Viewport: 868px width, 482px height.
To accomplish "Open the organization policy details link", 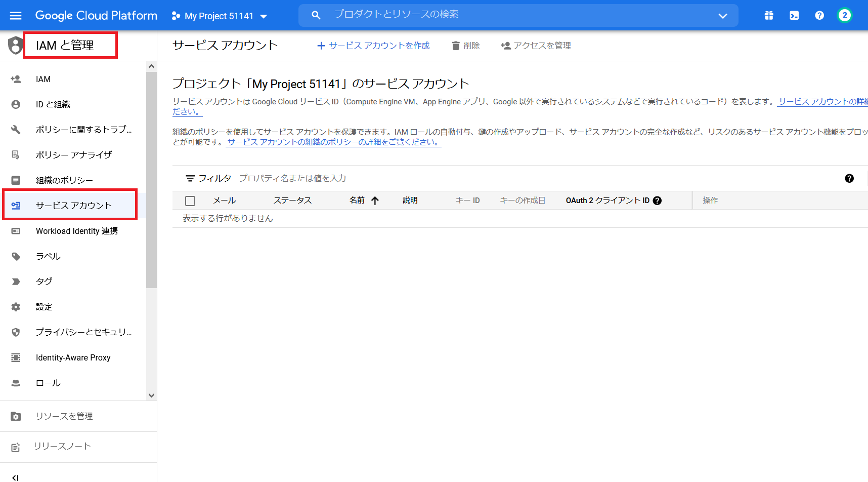I will (x=334, y=142).
